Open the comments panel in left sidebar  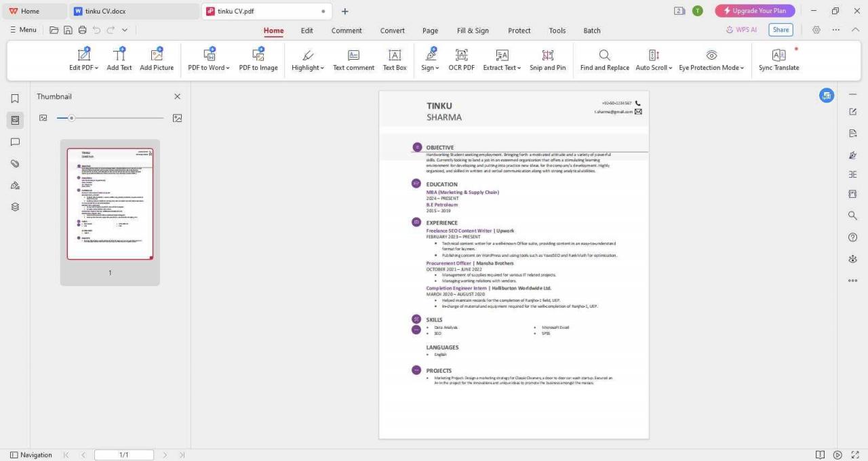[15, 142]
